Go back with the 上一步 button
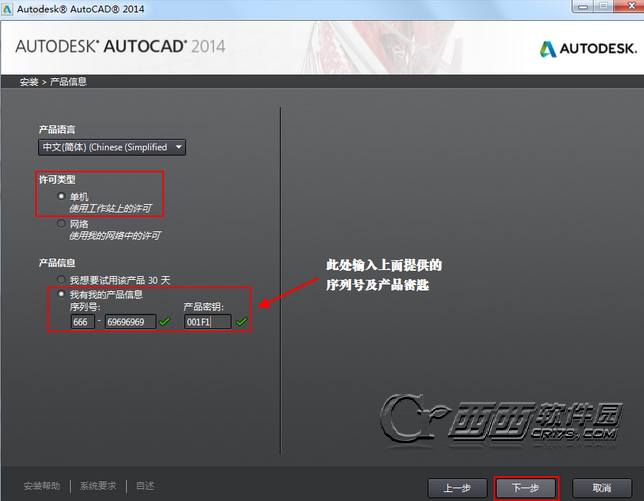Viewport: 644px width, 501px height. coord(457,488)
